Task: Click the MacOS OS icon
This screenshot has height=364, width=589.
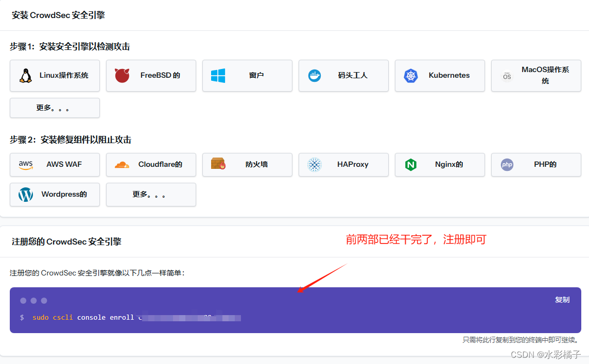Action: coord(507,76)
